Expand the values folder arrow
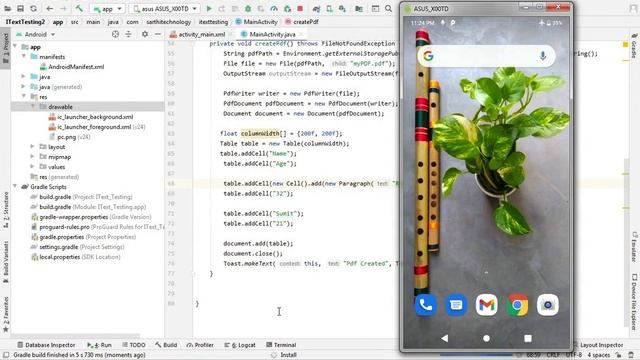The width and height of the screenshot is (640, 360). click(x=33, y=167)
